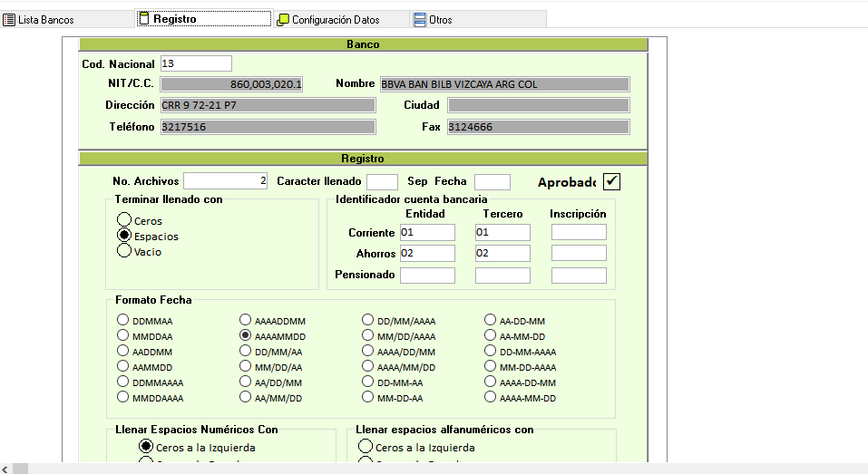
Task: Pick the MM/DD/AA date format
Action: 246,366
